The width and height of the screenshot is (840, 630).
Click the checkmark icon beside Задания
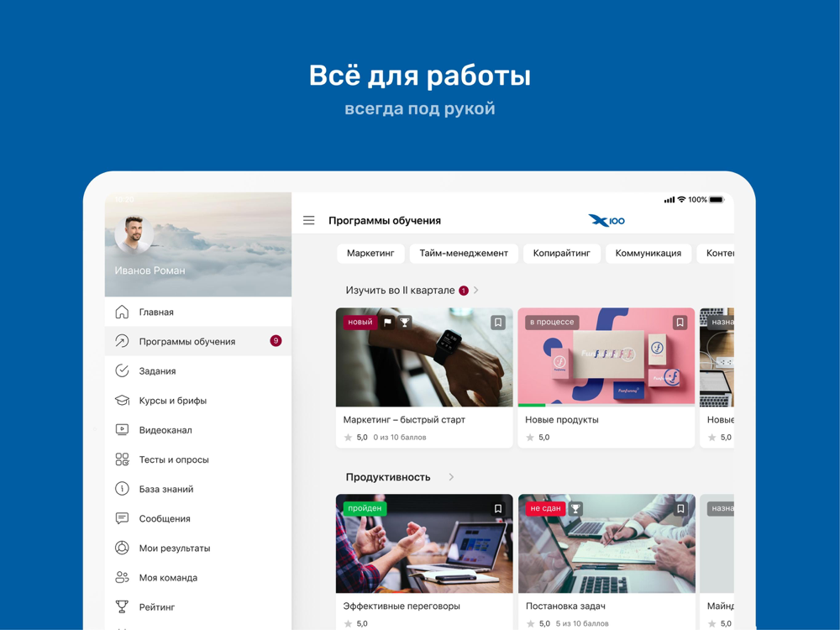click(122, 370)
